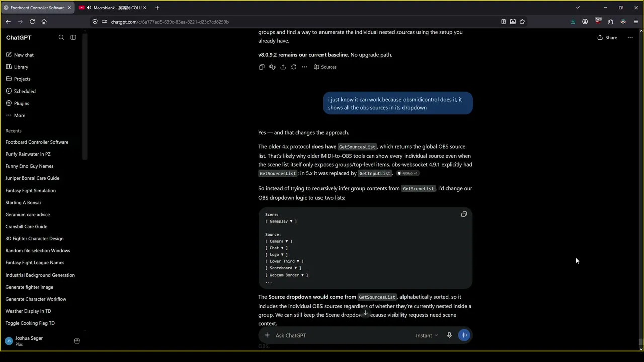Open the Footboard Controller Software chat
Viewport: 644px width, 362px height.
pyautogui.click(x=37, y=142)
